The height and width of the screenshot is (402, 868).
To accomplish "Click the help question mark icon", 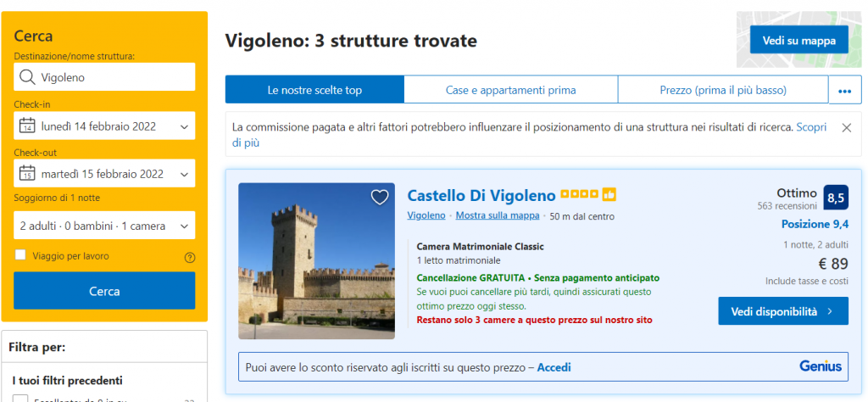I will 190,257.
